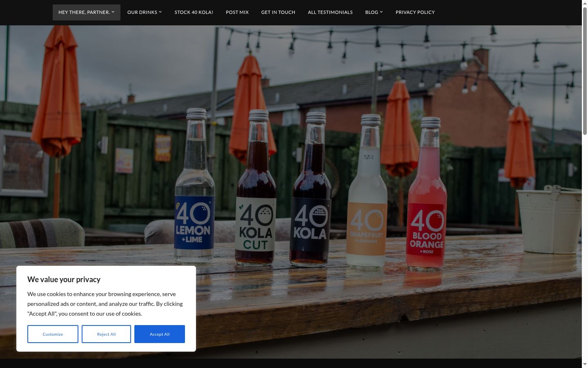The image size is (588, 368).
Task: Go to Stock 40 Kola! page
Action: (194, 12)
